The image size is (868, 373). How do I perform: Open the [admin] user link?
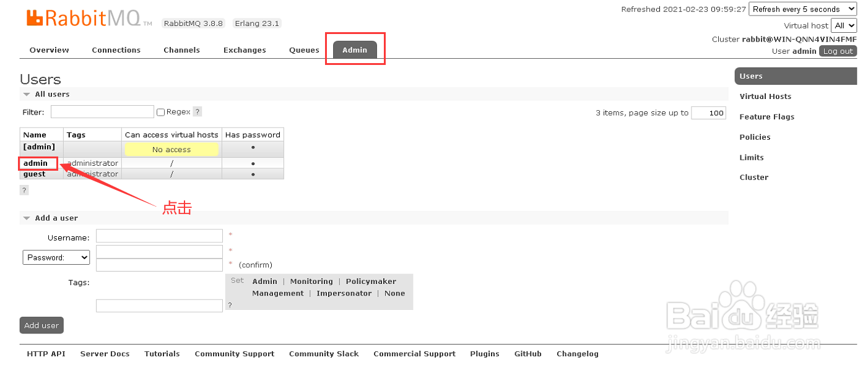tap(39, 147)
